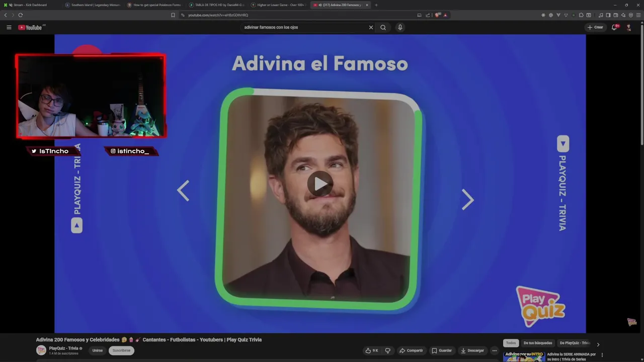This screenshot has width=644, height=362.
Task: Select the De tus búsquedas chip
Action: (538, 343)
